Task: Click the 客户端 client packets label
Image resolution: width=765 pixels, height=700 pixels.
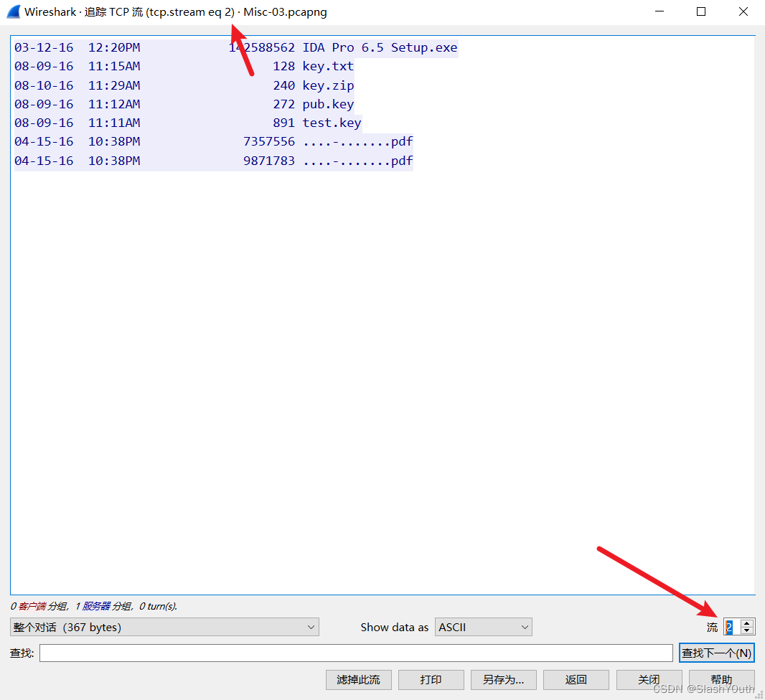Action: coord(32,606)
